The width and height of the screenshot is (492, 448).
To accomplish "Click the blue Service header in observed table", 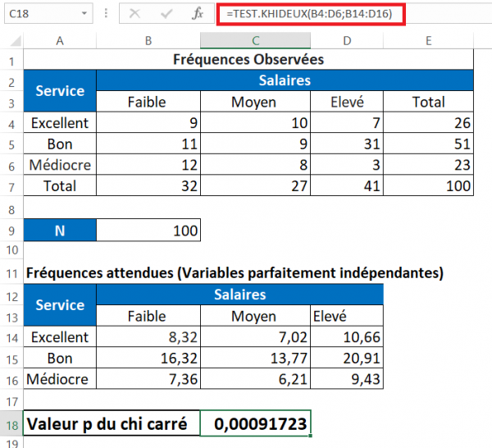I will 60,91.
